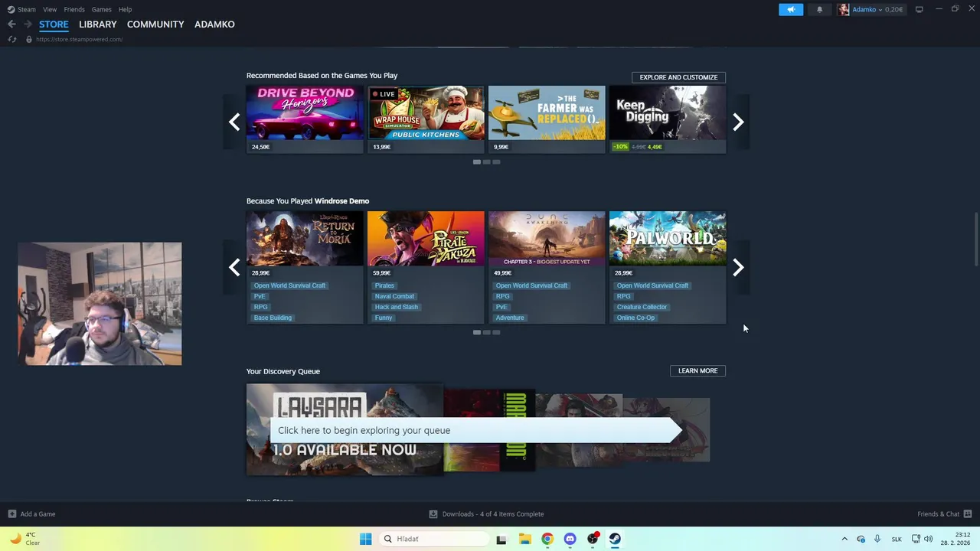The image size is (980, 551).
Task: Open the Windows Start button
Action: click(x=365, y=539)
